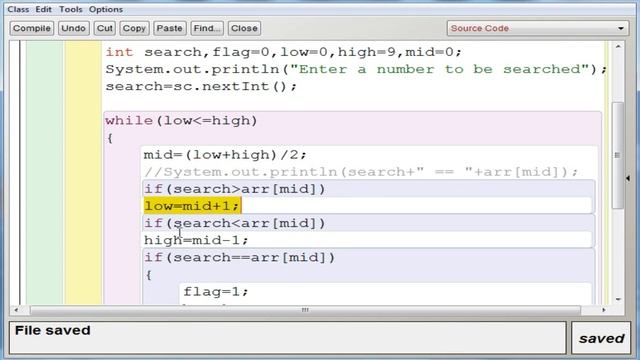Click the Undo button

[x=73, y=28]
